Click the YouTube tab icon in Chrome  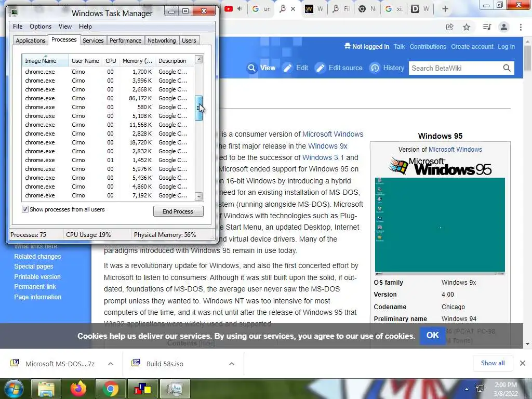click(x=229, y=9)
